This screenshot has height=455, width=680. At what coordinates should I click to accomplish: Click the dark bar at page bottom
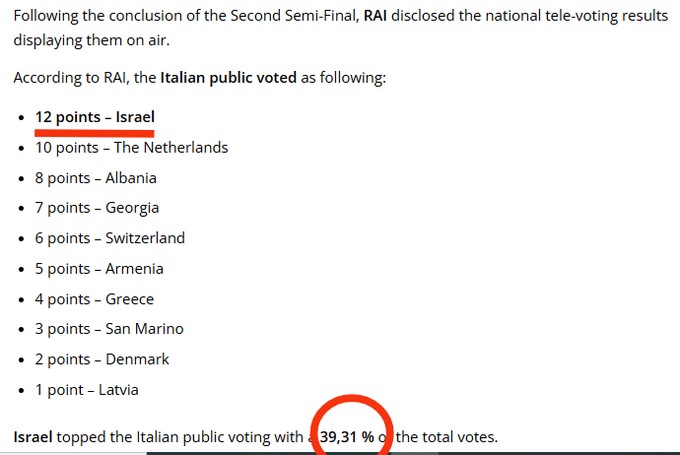coord(413,453)
